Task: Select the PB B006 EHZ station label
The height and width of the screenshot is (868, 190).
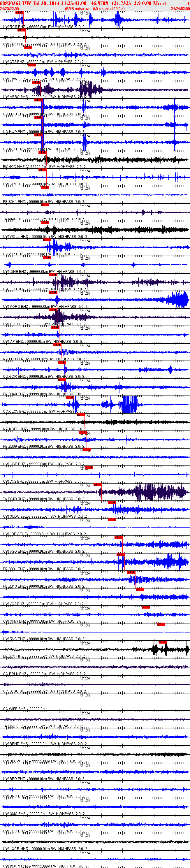Action: 43,447
